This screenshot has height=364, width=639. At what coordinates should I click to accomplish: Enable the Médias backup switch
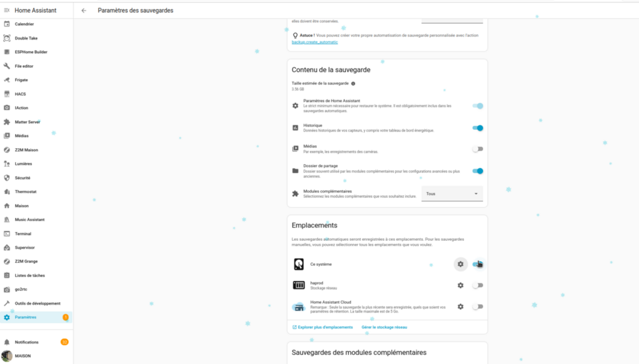tap(477, 149)
